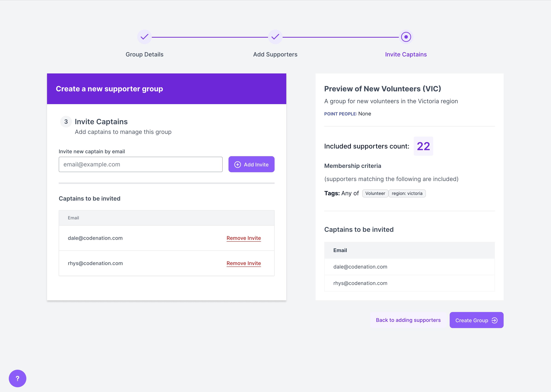Select the Invite Captains step label

point(406,55)
